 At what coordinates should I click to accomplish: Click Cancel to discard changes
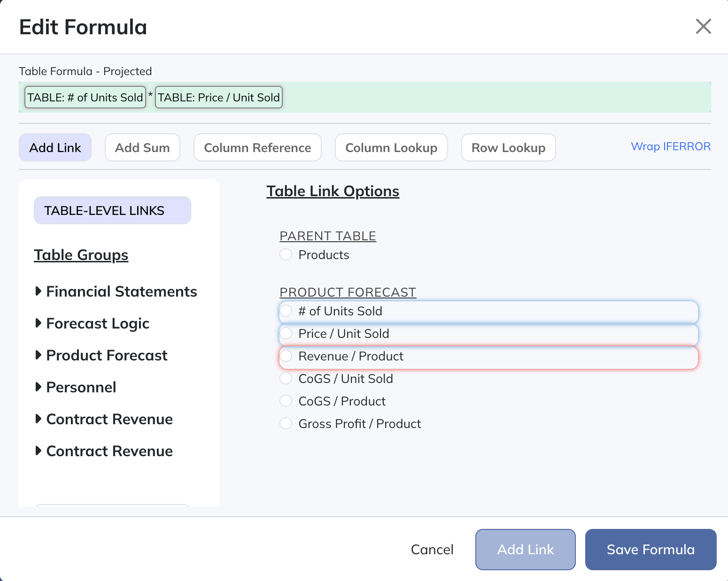point(432,550)
